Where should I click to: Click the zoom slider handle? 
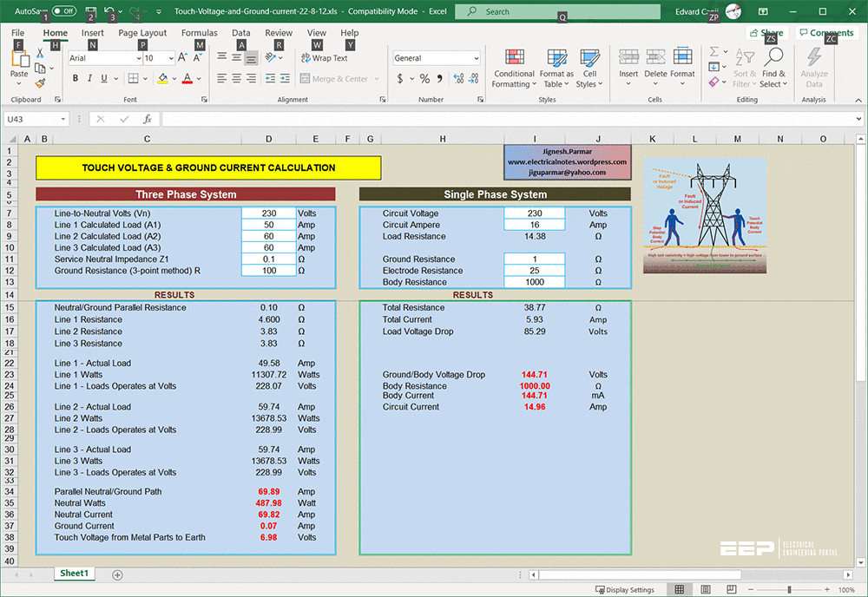pyautogui.click(x=789, y=590)
